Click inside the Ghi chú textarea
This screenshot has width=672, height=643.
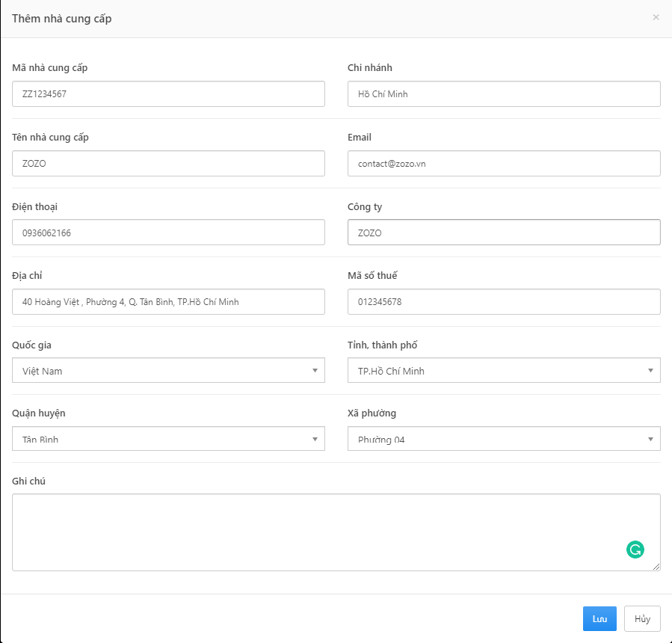pos(336,532)
